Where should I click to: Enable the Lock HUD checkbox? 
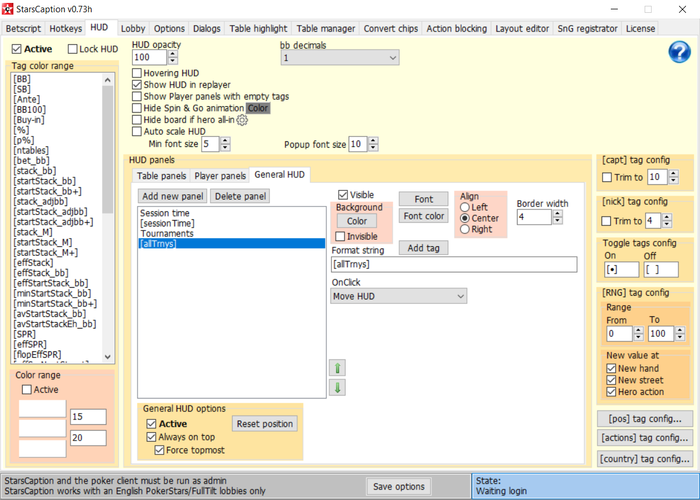tap(73, 49)
